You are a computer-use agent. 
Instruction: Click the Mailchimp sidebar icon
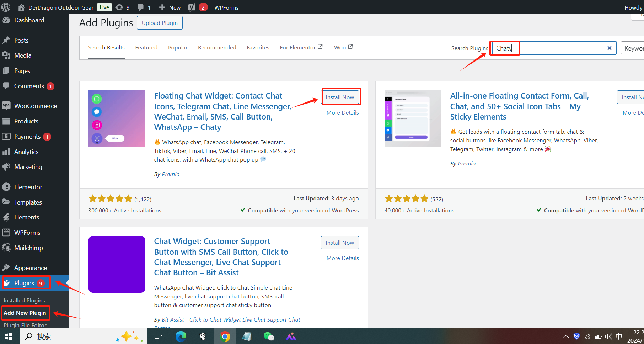click(6, 248)
